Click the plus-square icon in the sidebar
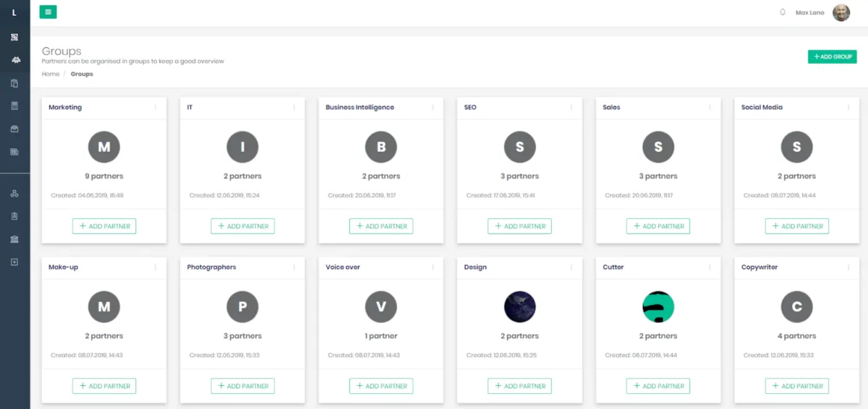 14,262
